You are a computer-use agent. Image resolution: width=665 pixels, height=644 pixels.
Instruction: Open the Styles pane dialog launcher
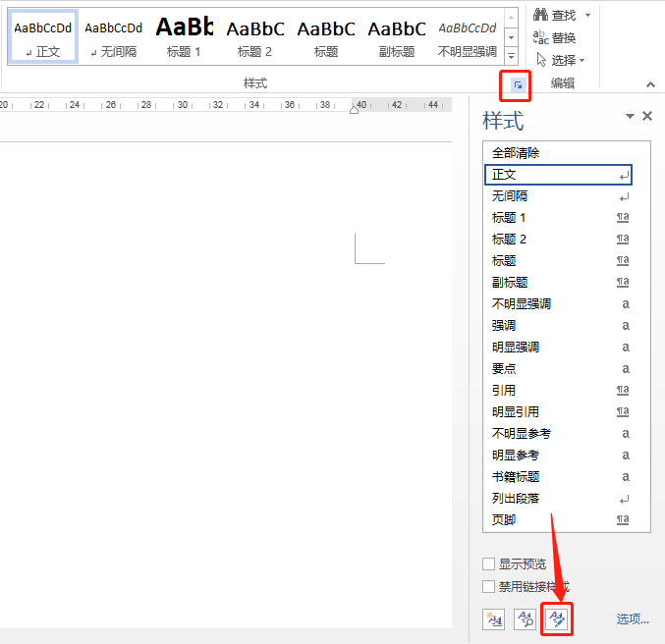pyautogui.click(x=518, y=85)
